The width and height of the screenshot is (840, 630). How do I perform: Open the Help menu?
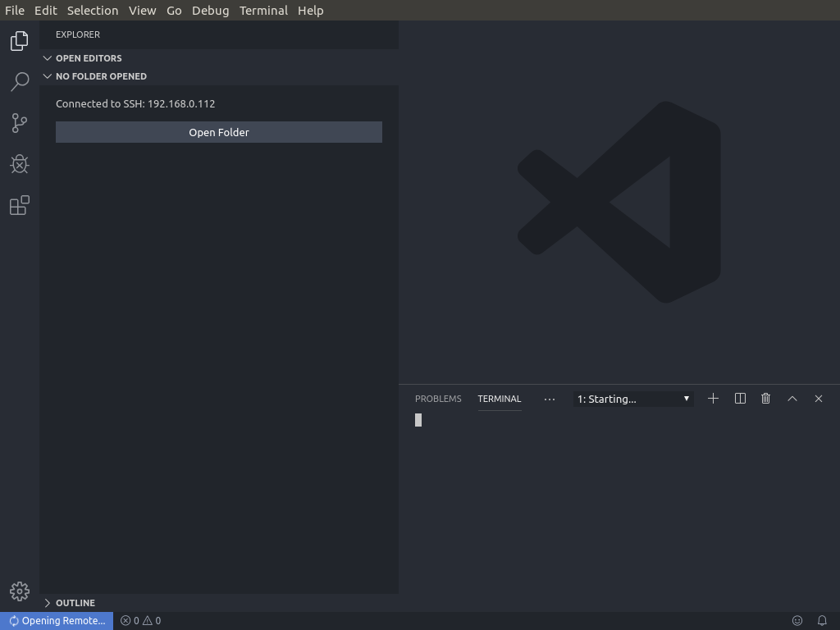(311, 10)
